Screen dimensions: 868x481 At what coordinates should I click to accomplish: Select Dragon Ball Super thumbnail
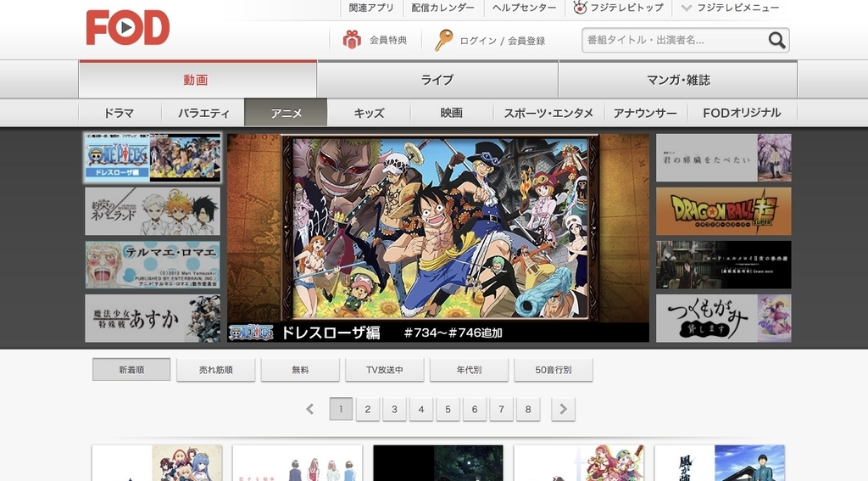click(724, 211)
